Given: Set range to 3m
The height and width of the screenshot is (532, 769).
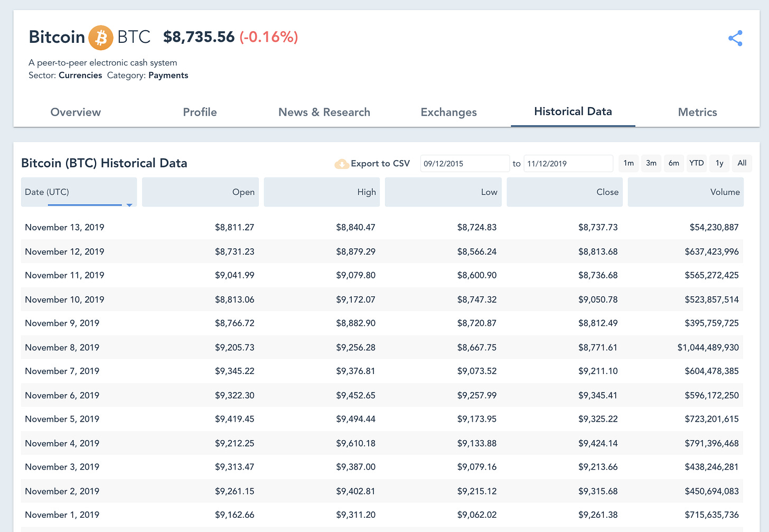Looking at the screenshot, I should (651, 163).
